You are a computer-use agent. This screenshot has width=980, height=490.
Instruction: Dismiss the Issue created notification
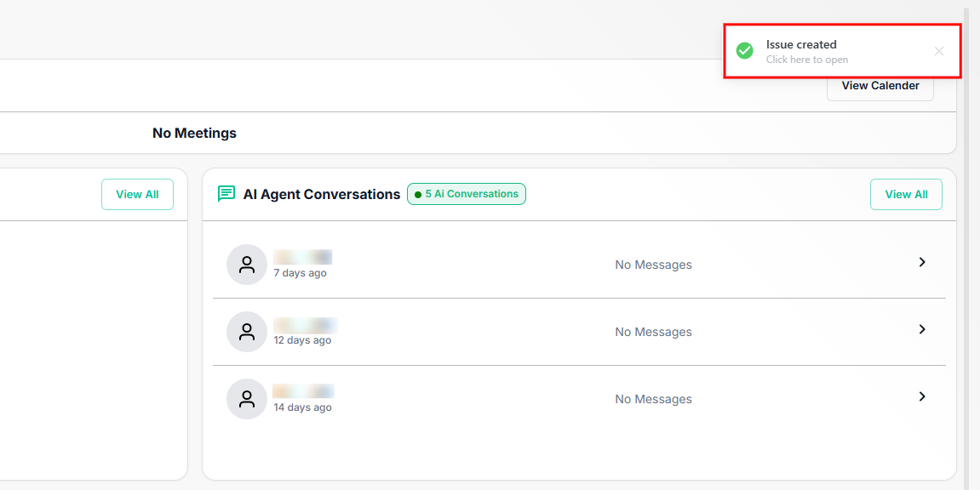(x=939, y=51)
